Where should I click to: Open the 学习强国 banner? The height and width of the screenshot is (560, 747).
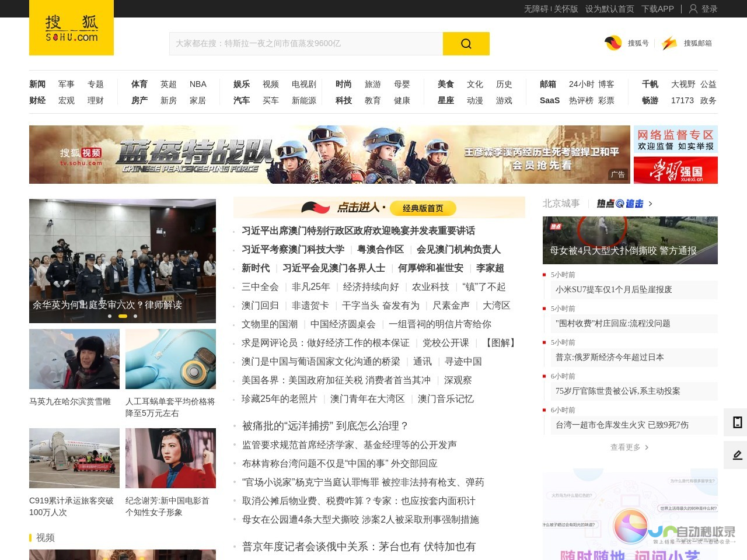676,170
